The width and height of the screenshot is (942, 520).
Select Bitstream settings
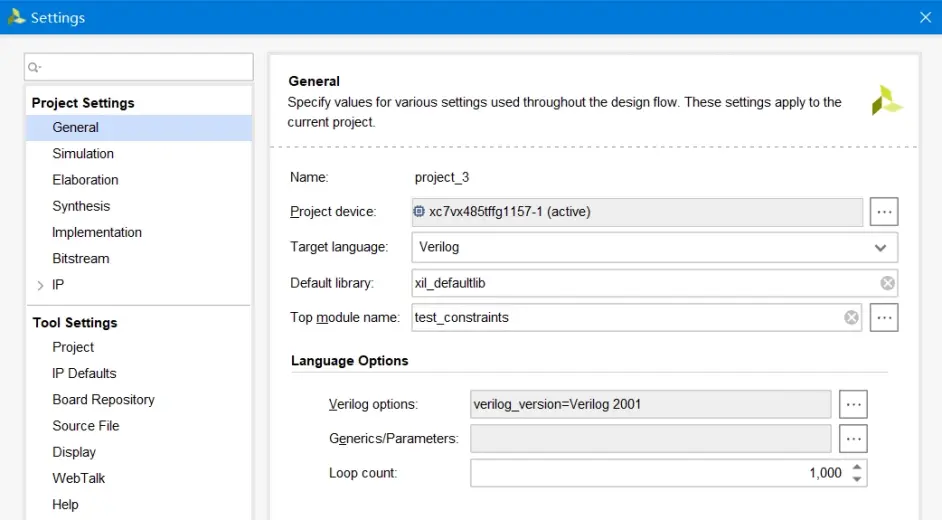click(81, 259)
